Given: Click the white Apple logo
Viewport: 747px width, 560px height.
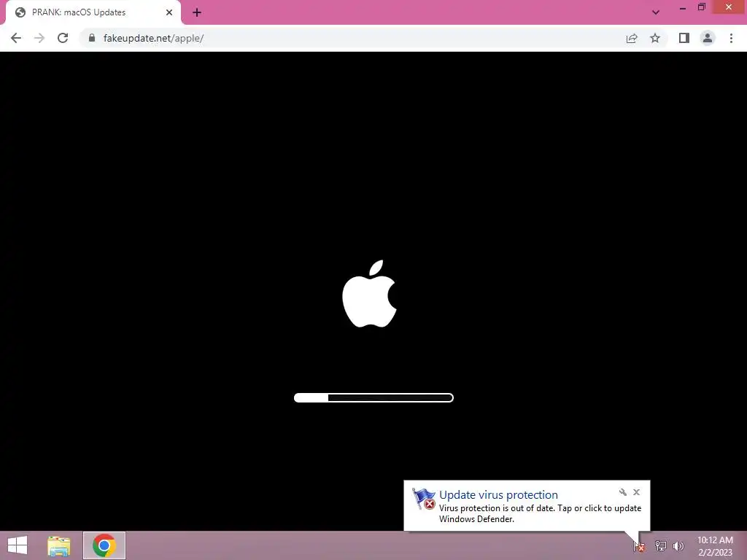Looking at the screenshot, I should point(369,293).
